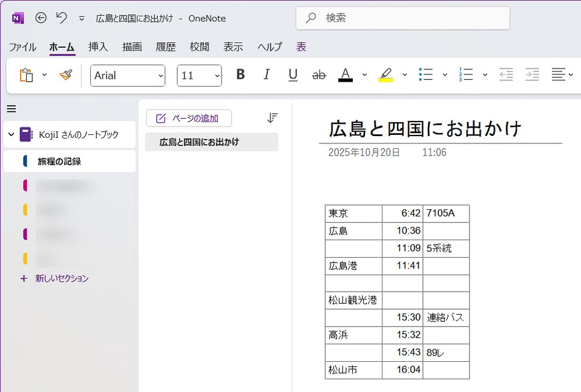Open the ファイル menu
Screen dimensions: 581x392
[x=22, y=47]
